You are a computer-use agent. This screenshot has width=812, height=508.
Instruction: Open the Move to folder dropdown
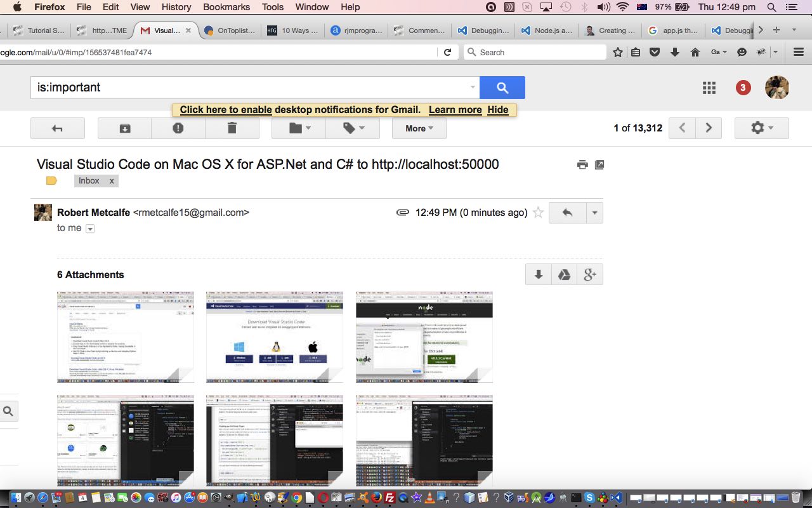point(299,128)
